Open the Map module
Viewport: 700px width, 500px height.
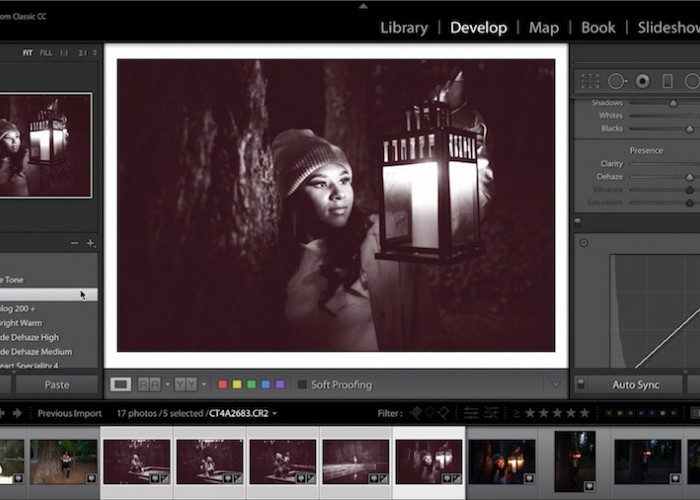click(x=543, y=27)
